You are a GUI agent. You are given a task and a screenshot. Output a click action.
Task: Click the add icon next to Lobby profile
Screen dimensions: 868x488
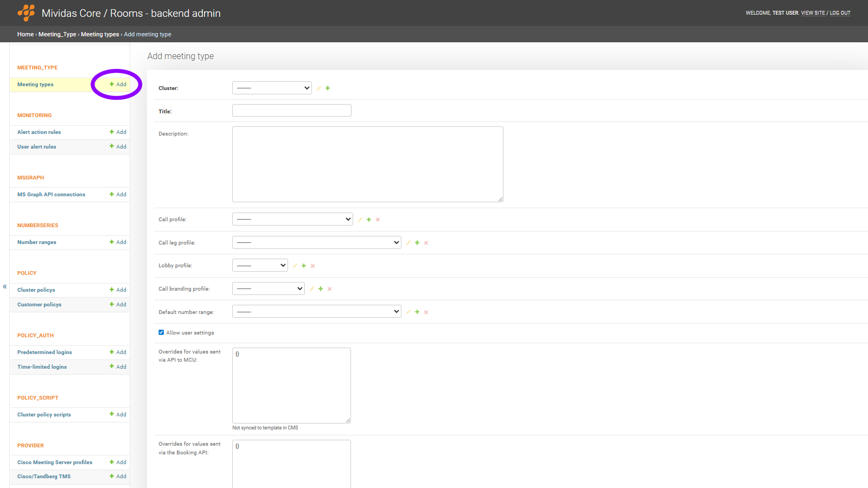point(304,266)
